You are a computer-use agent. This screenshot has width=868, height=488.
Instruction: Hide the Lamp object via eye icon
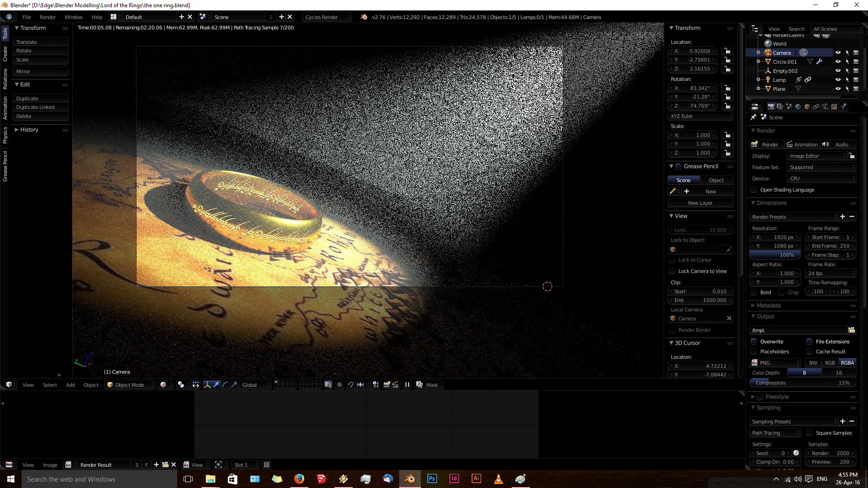[838, 80]
